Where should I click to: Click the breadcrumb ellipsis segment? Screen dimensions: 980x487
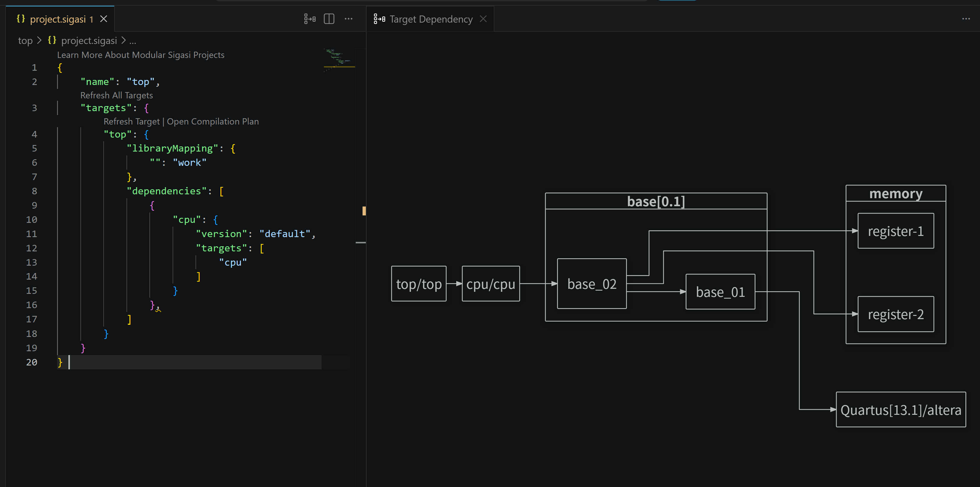tap(132, 41)
